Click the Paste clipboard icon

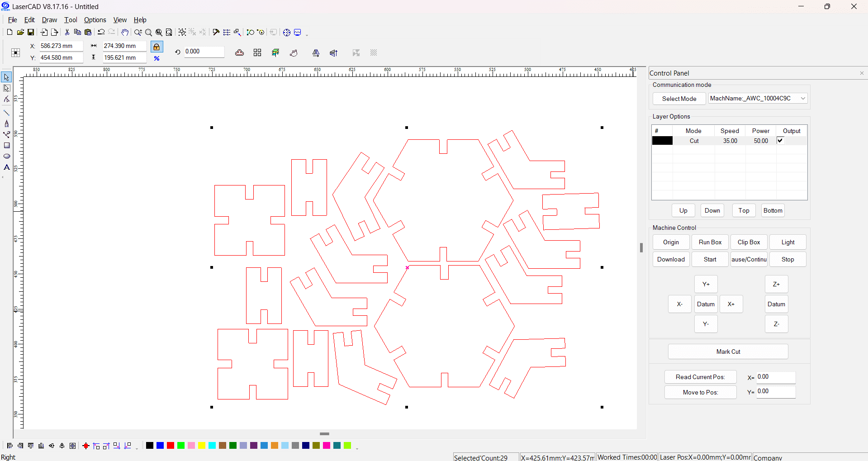click(x=88, y=32)
